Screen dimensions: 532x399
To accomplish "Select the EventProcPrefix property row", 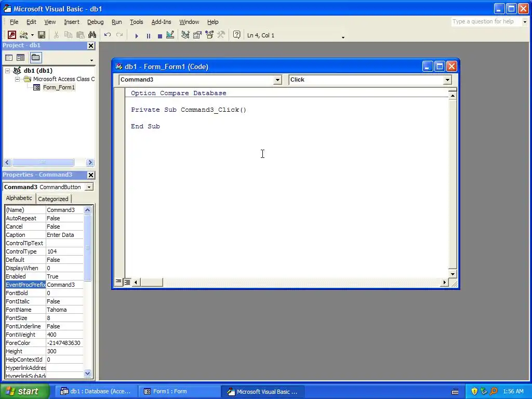I will click(x=44, y=285).
